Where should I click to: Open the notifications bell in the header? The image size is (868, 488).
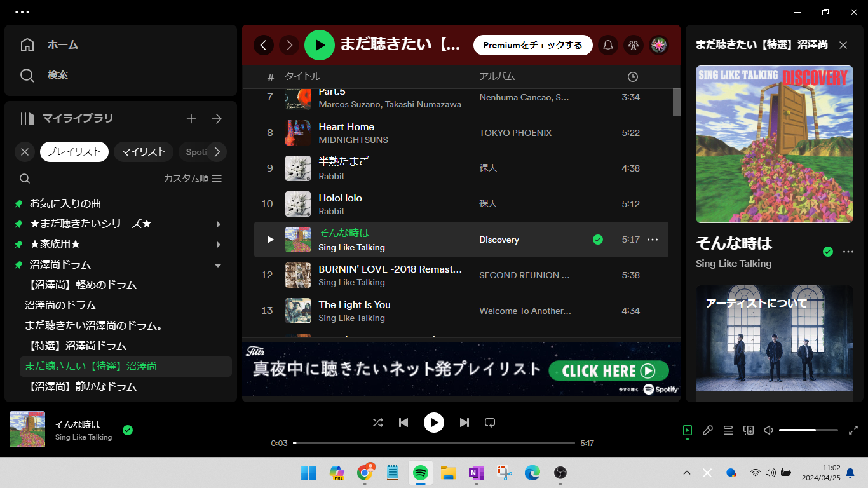point(608,45)
